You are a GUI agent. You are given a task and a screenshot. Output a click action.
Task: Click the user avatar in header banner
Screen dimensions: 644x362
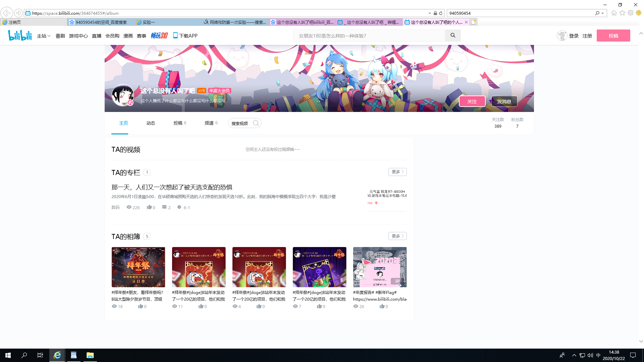pyautogui.click(x=123, y=95)
